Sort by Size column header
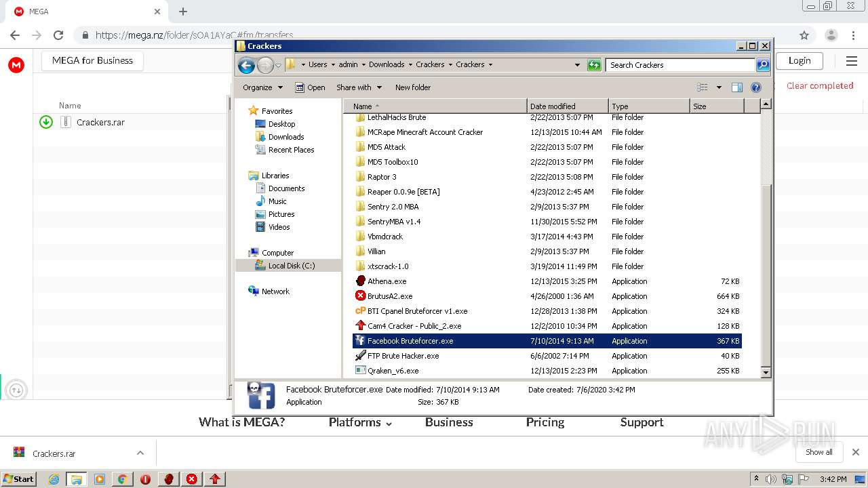 [x=717, y=106]
